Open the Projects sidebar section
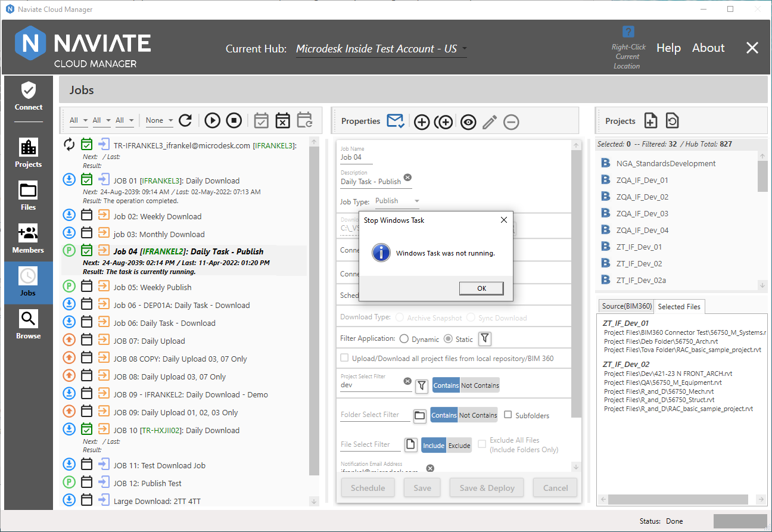The height and width of the screenshot is (532, 772). (x=29, y=153)
